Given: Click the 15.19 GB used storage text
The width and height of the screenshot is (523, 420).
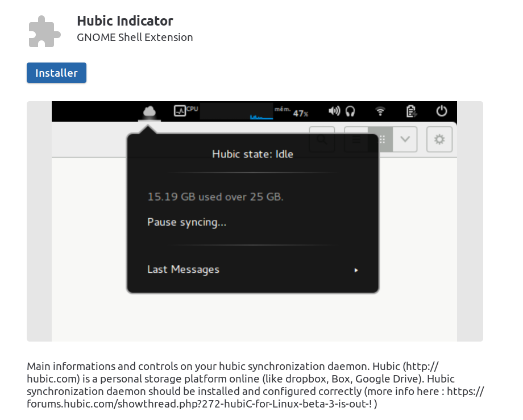Looking at the screenshot, I should tap(215, 197).
